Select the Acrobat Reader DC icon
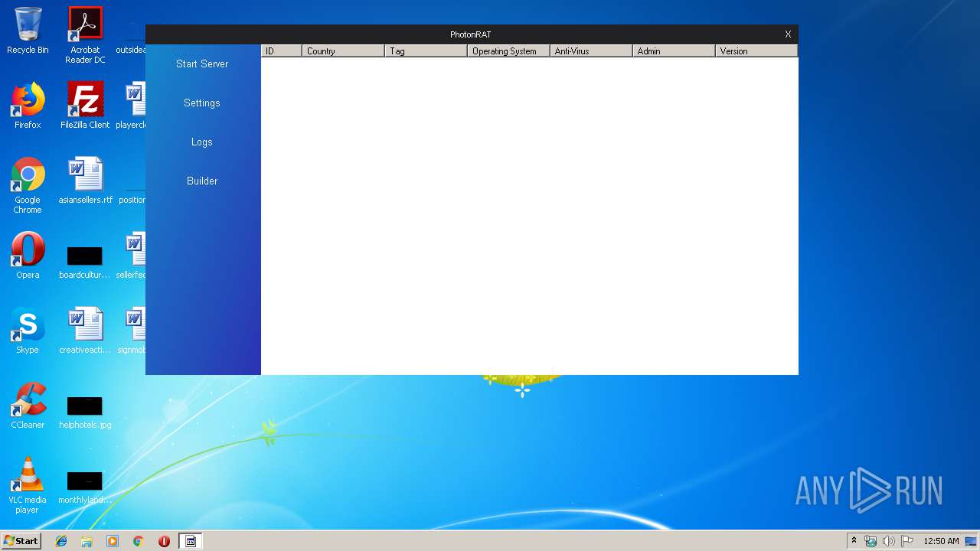The width and height of the screenshot is (980, 551). [85, 35]
